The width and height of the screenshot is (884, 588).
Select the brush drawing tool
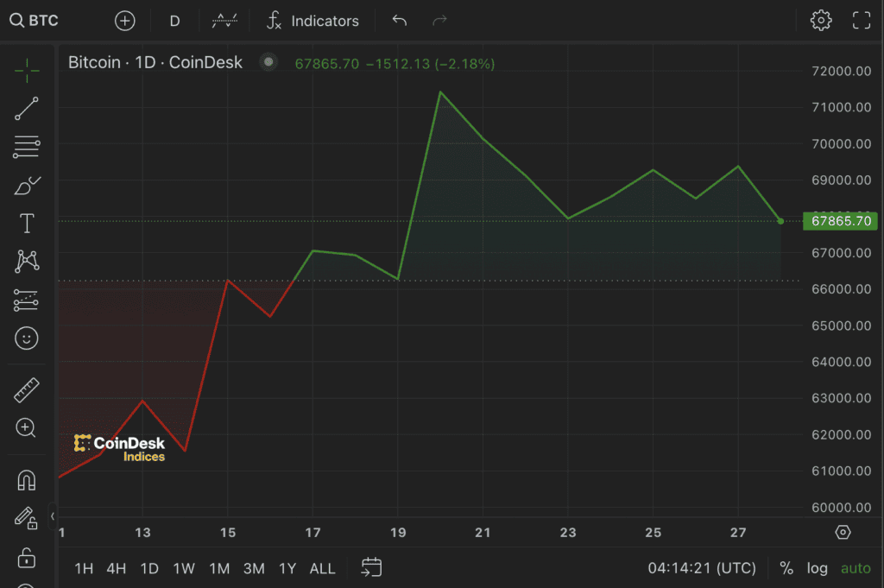(x=27, y=186)
